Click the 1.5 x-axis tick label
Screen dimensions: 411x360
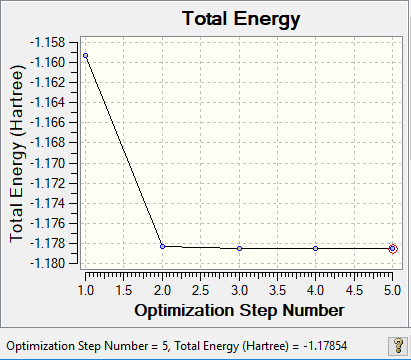coord(124,290)
